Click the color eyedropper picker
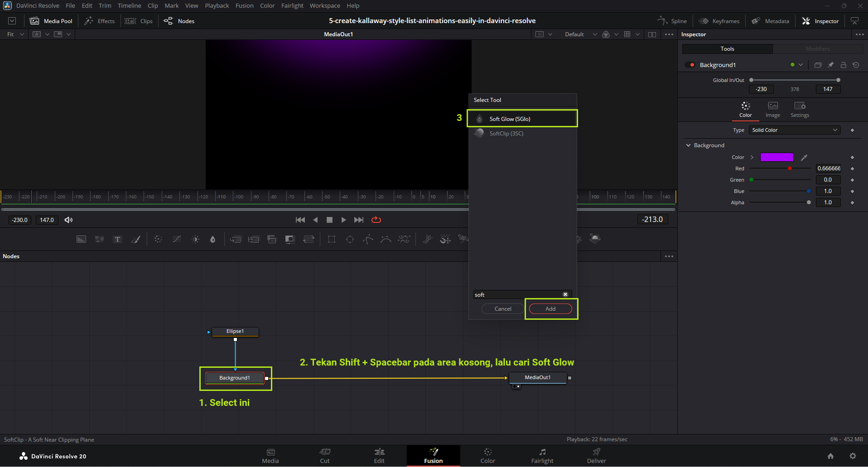The image size is (868, 467). click(804, 158)
